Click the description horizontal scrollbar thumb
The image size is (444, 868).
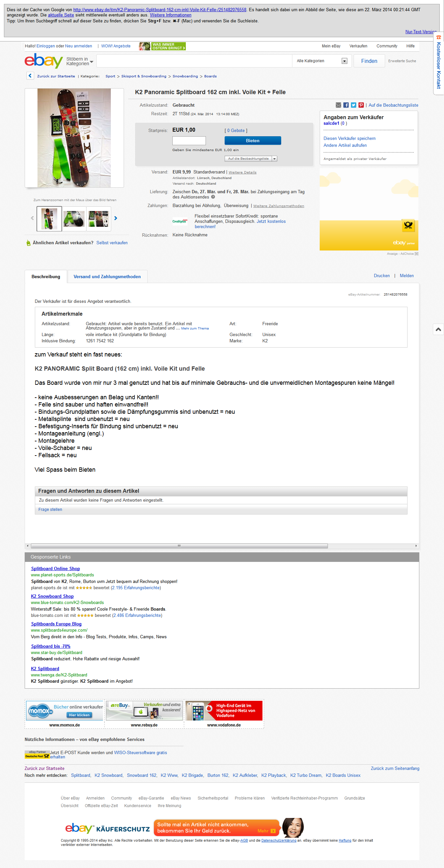(x=179, y=546)
